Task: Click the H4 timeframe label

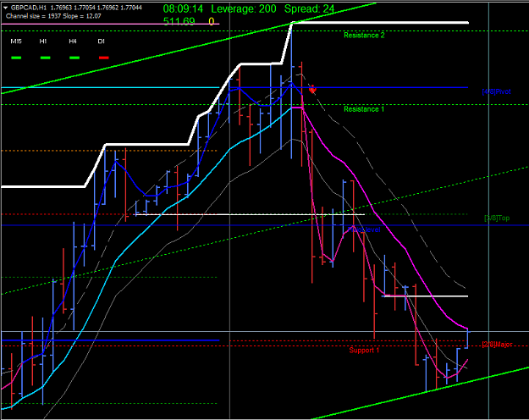Action: point(73,41)
